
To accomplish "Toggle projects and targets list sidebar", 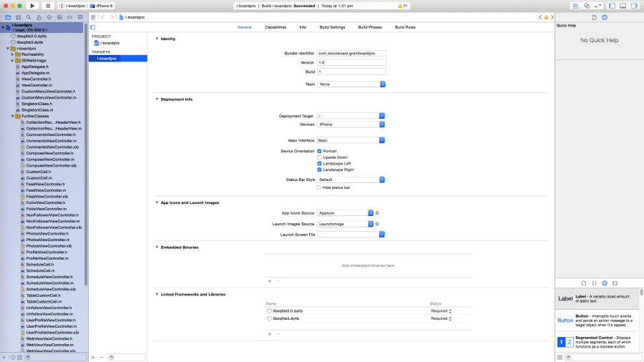I will pos(93,27).
